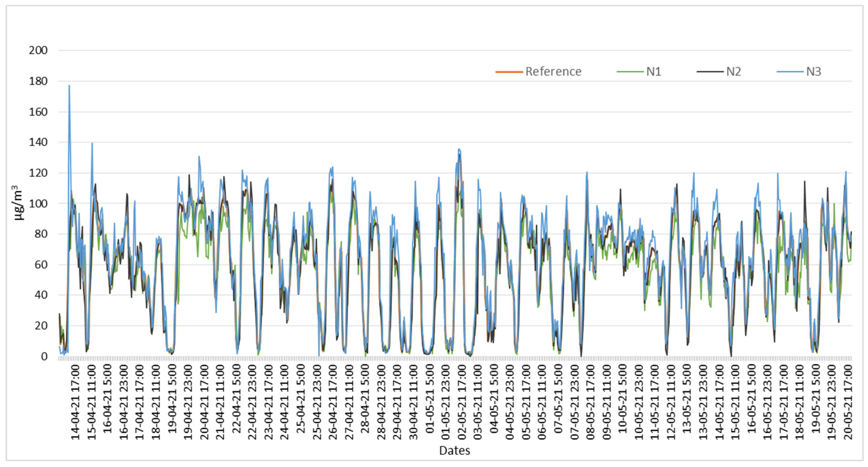Click the 0 y-axis label
This screenshot has width=868, height=467.
(x=44, y=357)
